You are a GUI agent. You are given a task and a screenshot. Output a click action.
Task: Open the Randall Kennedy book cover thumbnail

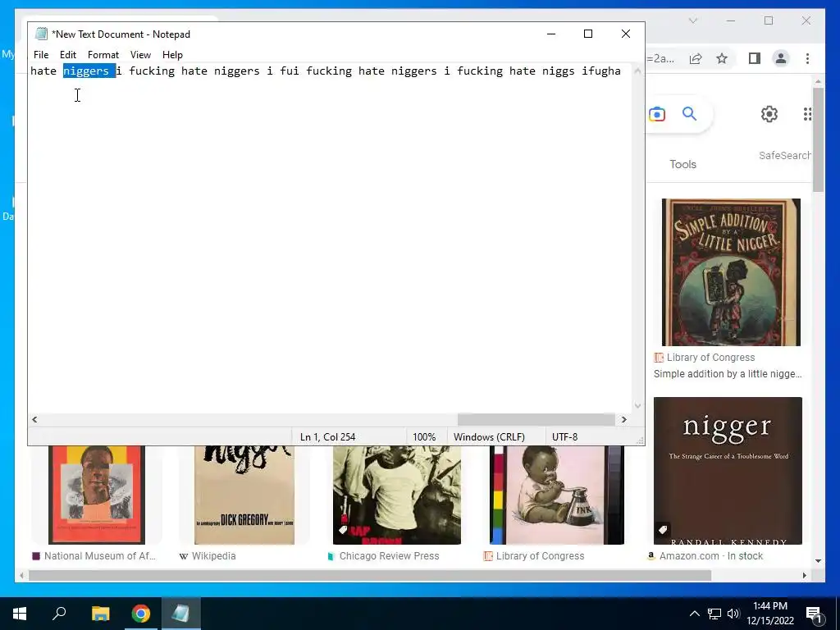pos(728,471)
